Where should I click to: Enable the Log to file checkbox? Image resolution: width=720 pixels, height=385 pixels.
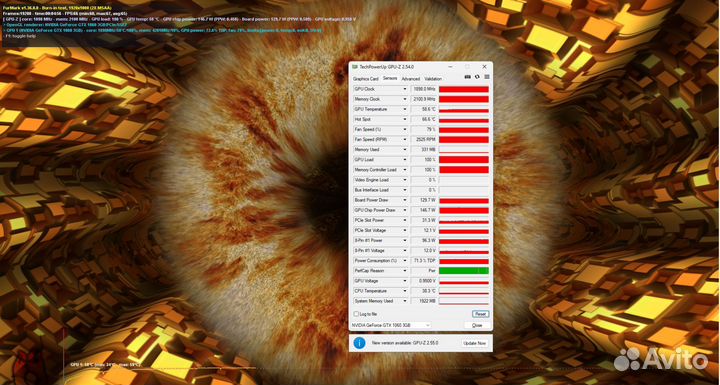click(x=356, y=314)
